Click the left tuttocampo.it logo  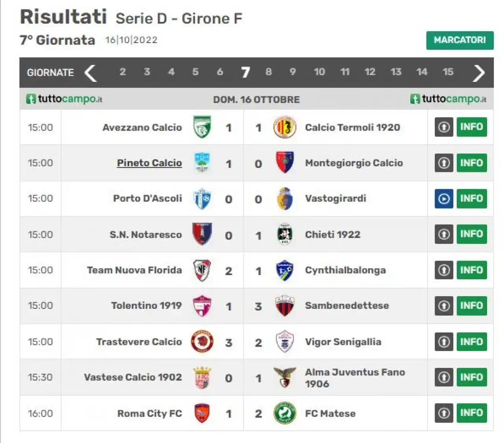point(64,99)
